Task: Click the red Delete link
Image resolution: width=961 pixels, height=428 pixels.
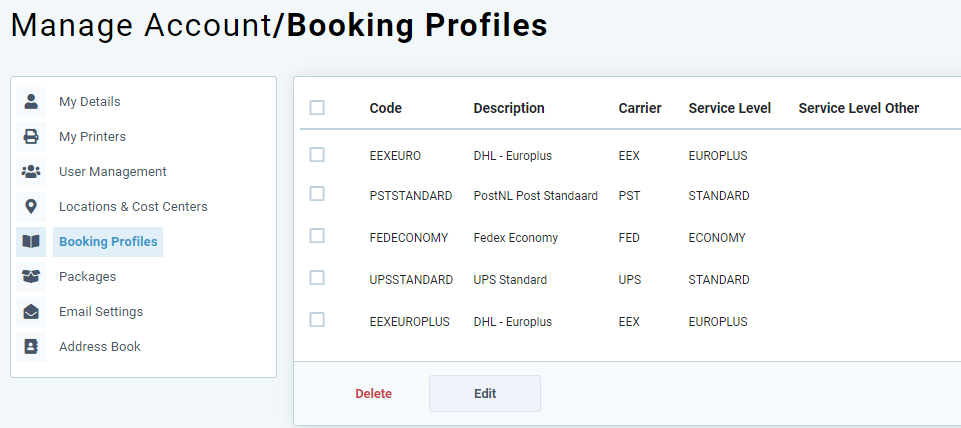Action: click(374, 394)
